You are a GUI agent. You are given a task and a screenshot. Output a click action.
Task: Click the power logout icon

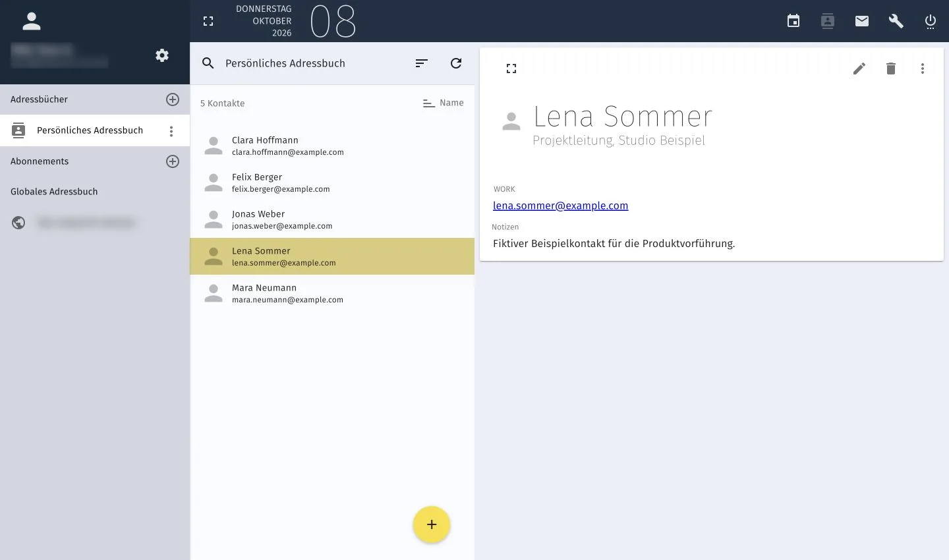click(x=931, y=21)
